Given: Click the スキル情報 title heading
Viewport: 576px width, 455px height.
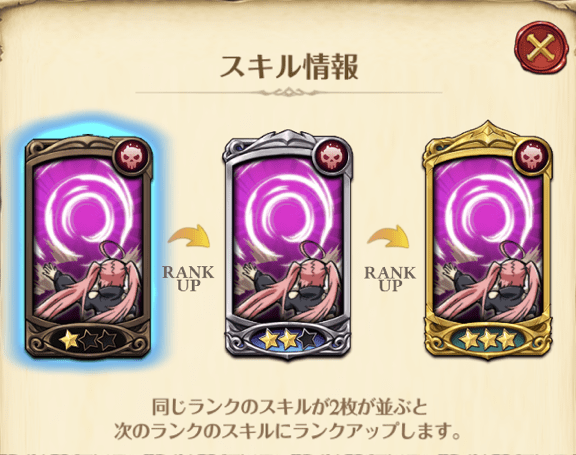Looking at the screenshot, I should (x=289, y=67).
